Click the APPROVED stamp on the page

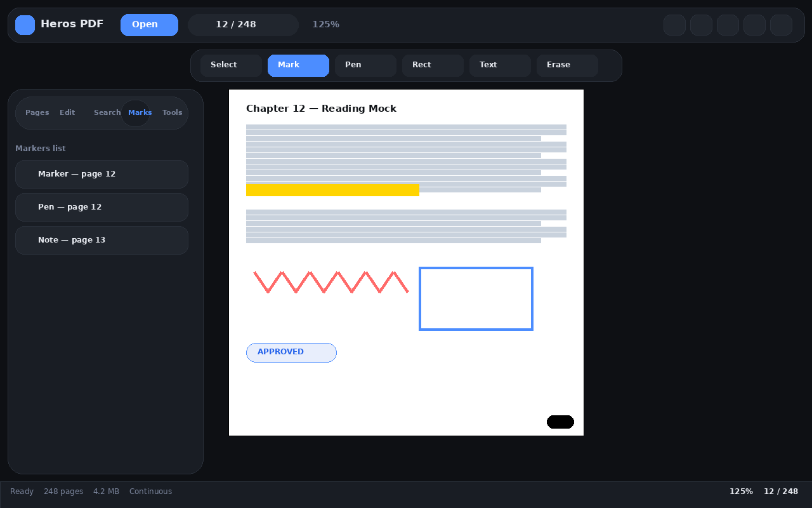tap(291, 352)
